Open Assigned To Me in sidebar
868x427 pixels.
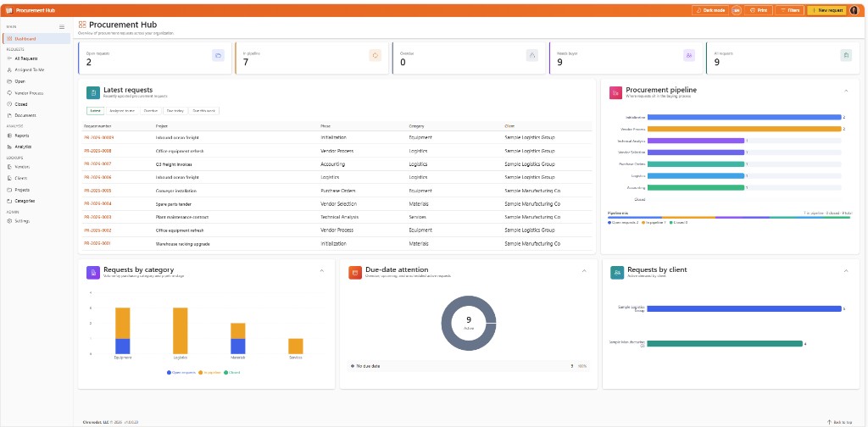point(36,69)
